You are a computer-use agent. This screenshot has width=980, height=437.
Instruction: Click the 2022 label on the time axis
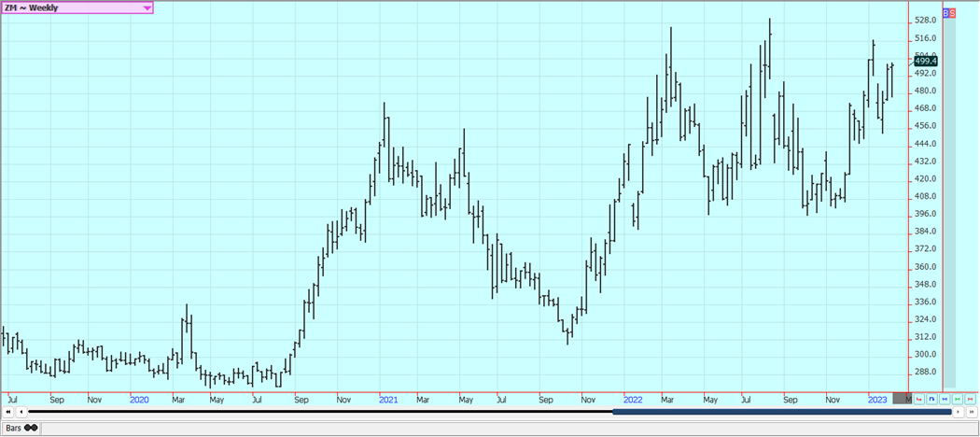[x=633, y=399]
